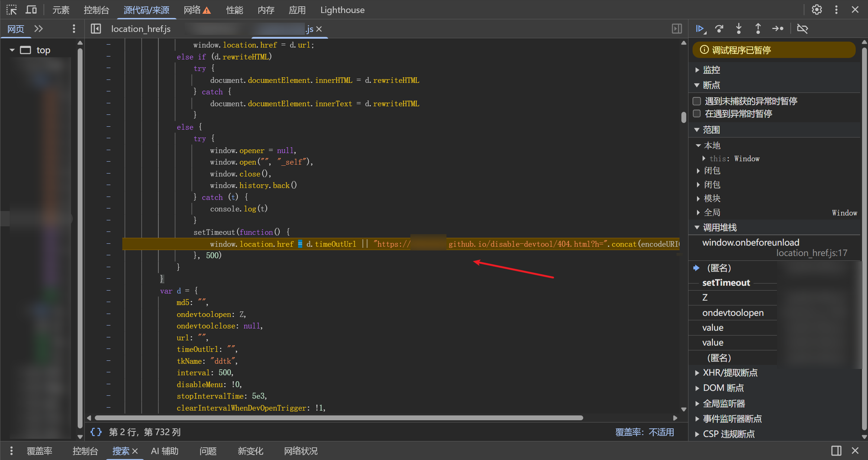Expand the this: Window entry
The image size is (868, 460).
tap(704, 158)
